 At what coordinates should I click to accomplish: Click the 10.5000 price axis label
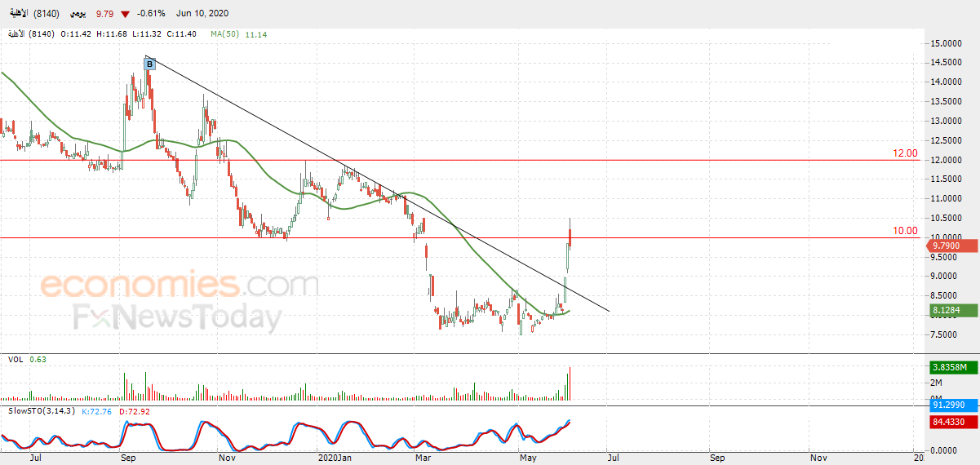[947, 218]
